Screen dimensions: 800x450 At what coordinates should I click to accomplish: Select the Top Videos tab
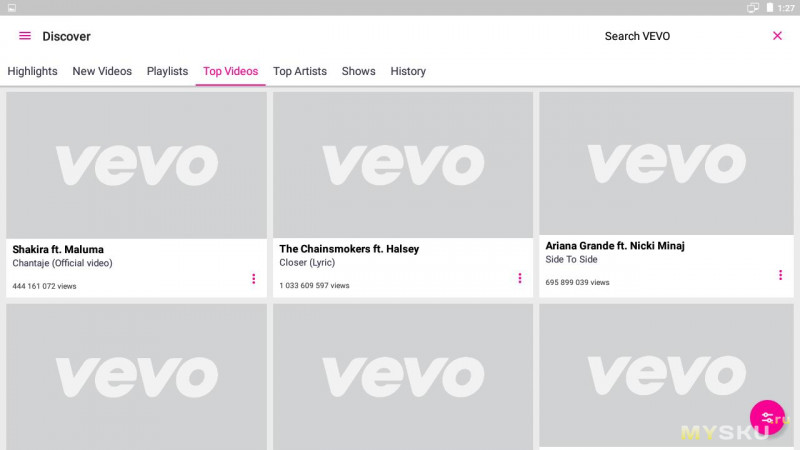click(230, 71)
